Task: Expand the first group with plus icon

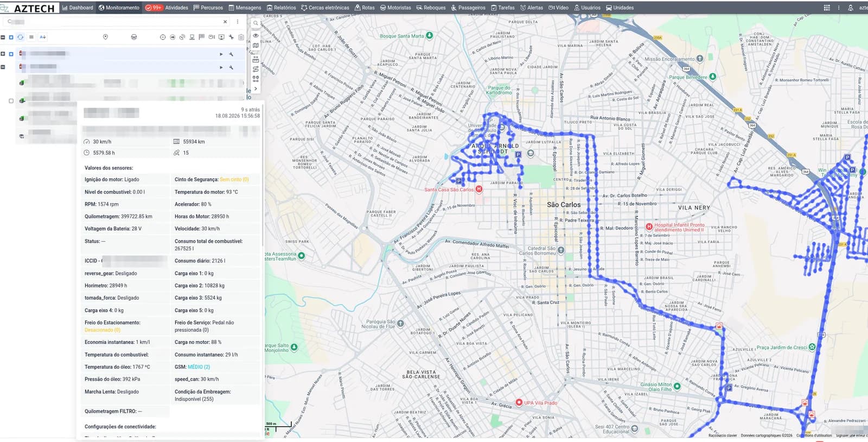Action: (x=3, y=54)
